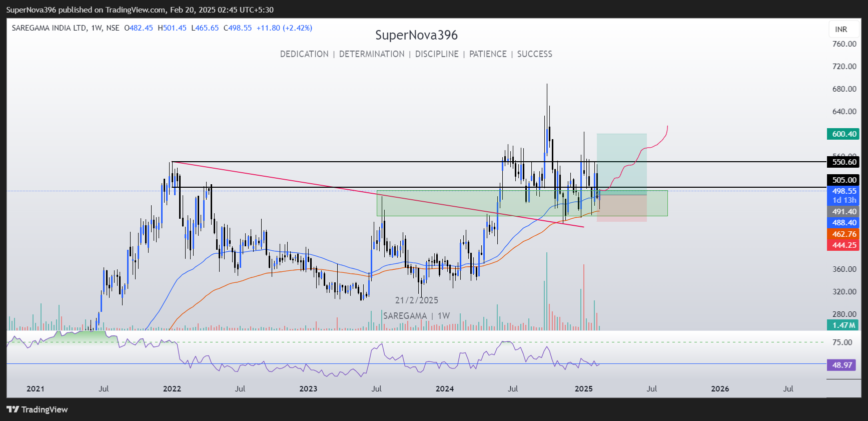Click the 720.00 price axis label
The height and width of the screenshot is (421, 868).
pos(844,67)
